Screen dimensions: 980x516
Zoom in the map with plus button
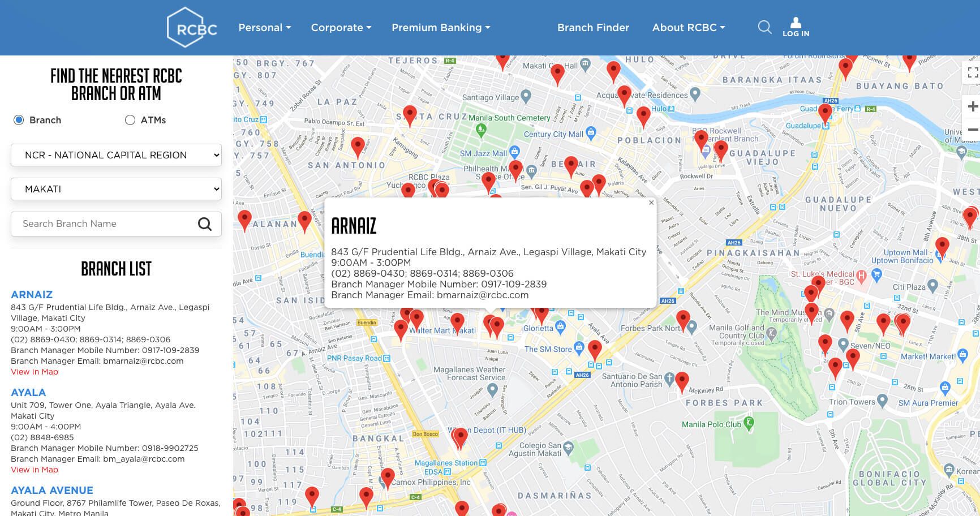point(972,106)
